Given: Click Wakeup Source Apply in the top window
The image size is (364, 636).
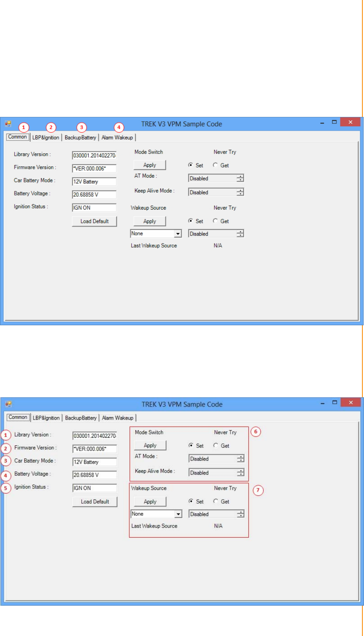Looking at the screenshot, I should [150, 221].
